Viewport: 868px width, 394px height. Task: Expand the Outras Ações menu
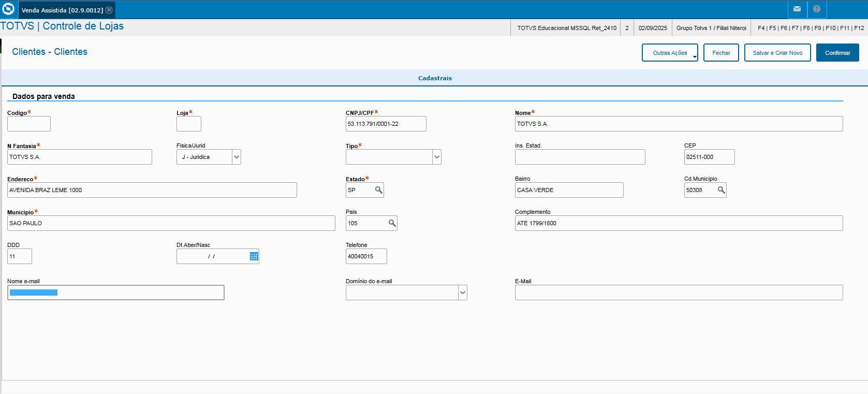pyautogui.click(x=670, y=53)
